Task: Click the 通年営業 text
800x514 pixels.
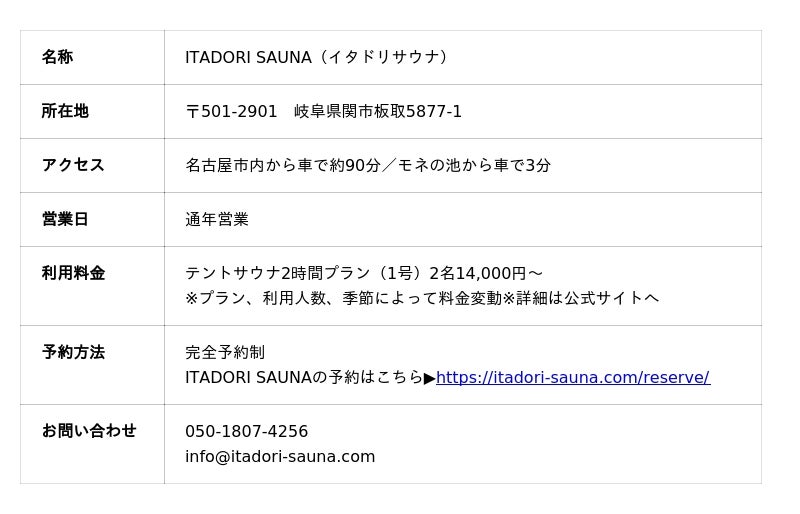Action: (217, 219)
